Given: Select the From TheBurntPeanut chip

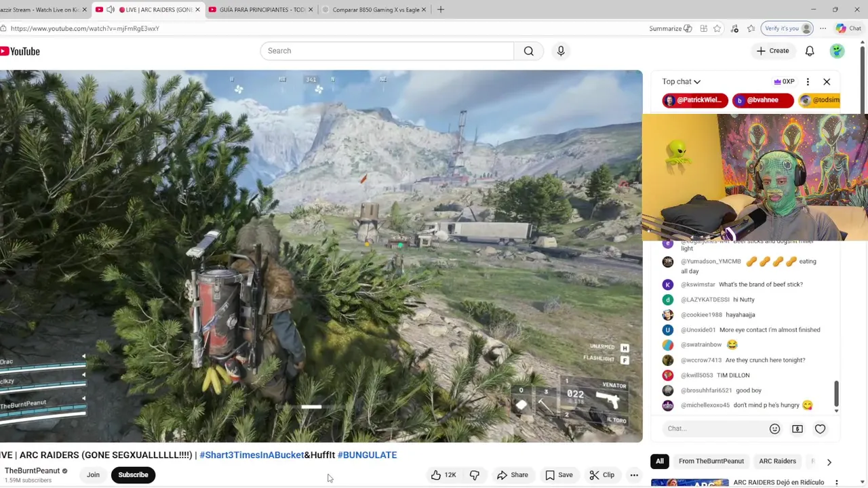Looking at the screenshot, I should 711,461.
